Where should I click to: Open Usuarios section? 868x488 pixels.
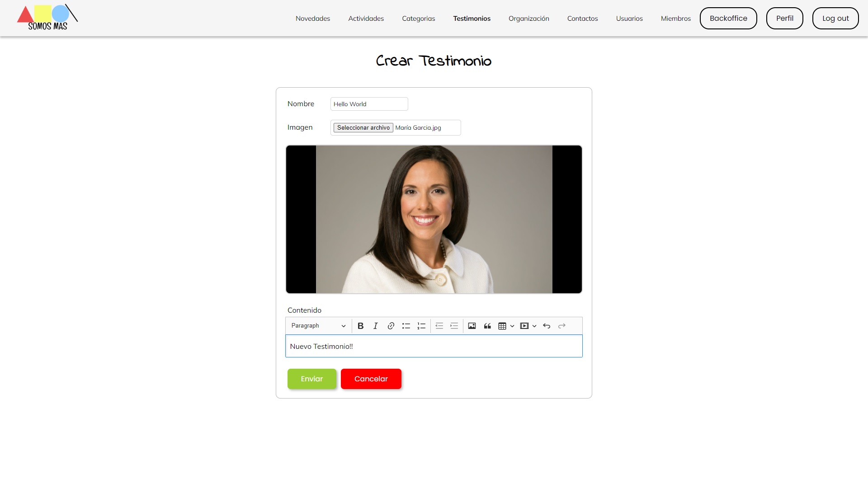pos(629,19)
